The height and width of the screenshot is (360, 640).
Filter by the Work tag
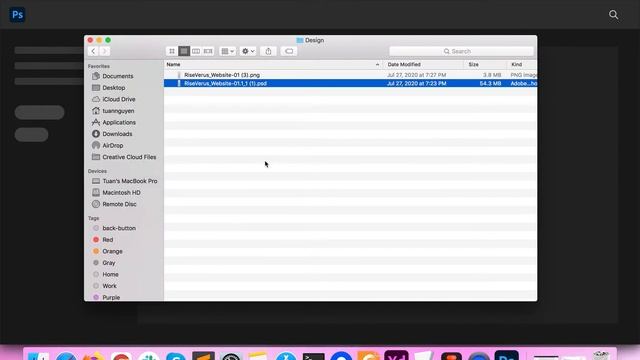pos(109,286)
